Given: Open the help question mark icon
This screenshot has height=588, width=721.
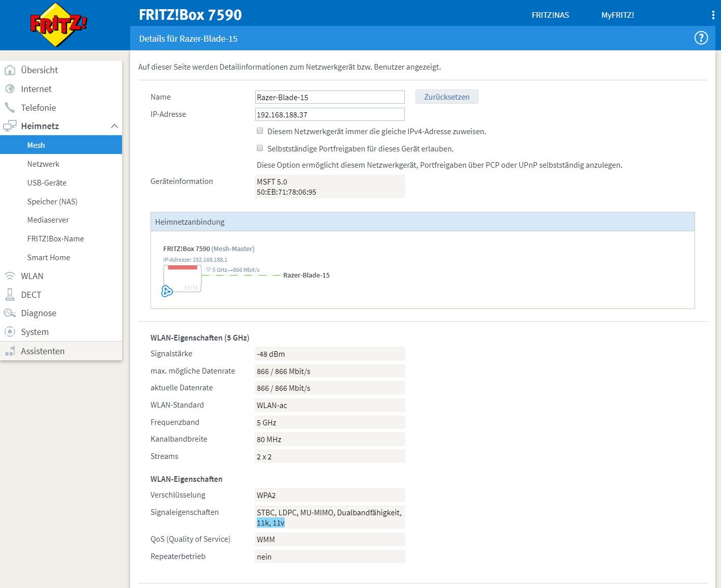Looking at the screenshot, I should pos(701,38).
